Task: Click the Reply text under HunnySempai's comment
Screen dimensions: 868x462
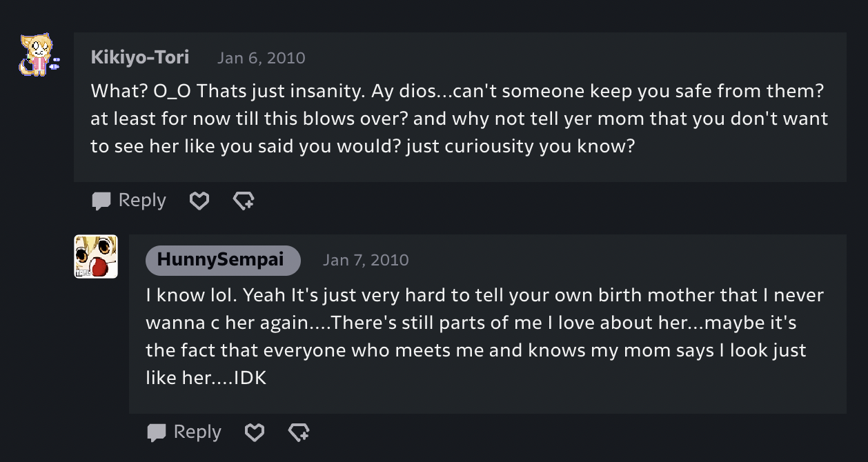Action: pyautogui.click(x=197, y=432)
